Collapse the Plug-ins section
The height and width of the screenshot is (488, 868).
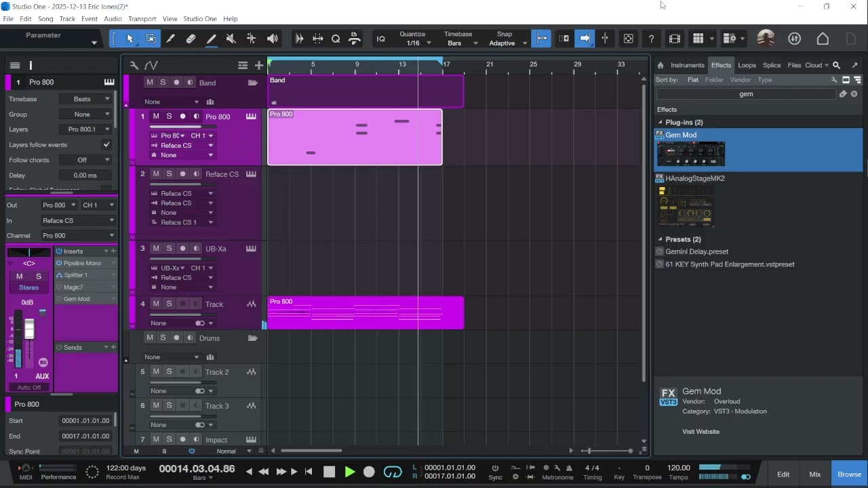pyautogui.click(x=660, y=122)
